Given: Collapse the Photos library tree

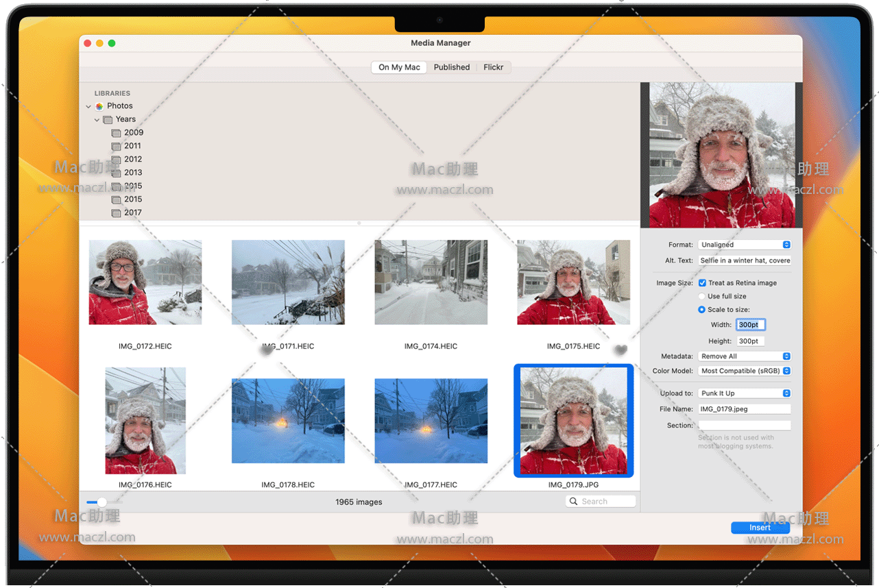Looking at the screenshot, I should point(88,106).
